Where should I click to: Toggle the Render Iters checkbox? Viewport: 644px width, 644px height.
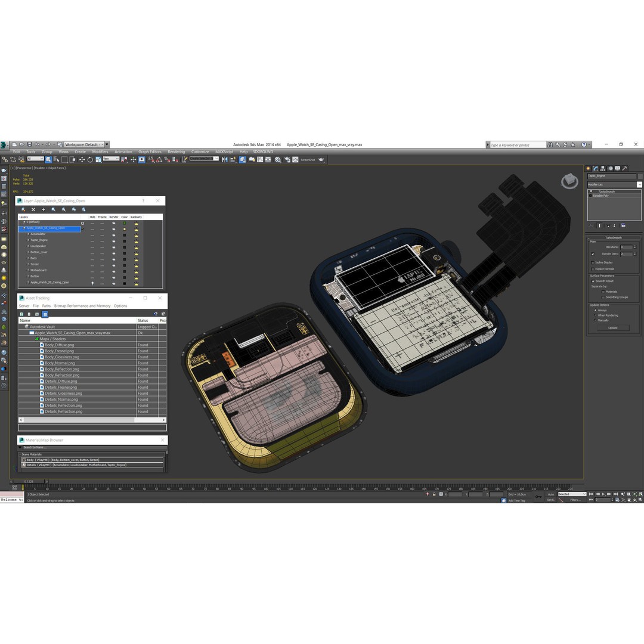(593, 254)
